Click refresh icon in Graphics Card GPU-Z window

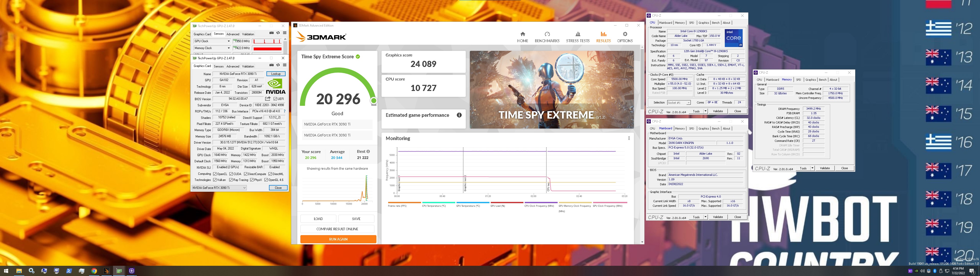(x=278, y=65)
